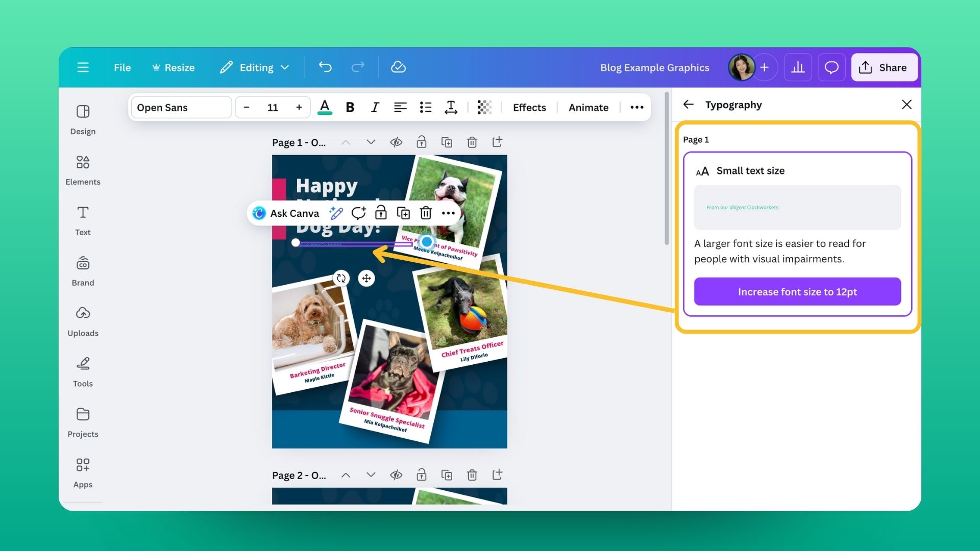Click the Share button
Image resolution: width=980 pixels, height=551 pixels.
point(884,67)
